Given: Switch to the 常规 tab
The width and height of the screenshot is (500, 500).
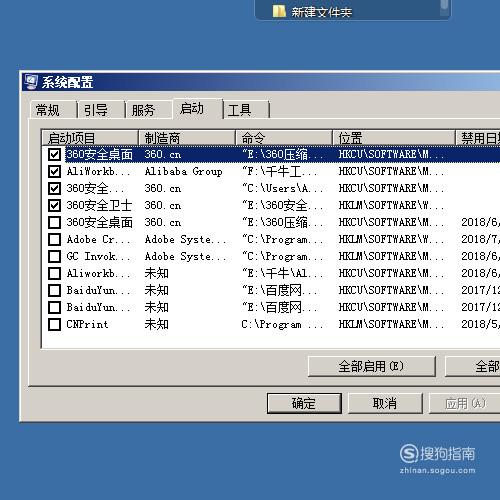Looking at the screenshot, I should 53,110.
